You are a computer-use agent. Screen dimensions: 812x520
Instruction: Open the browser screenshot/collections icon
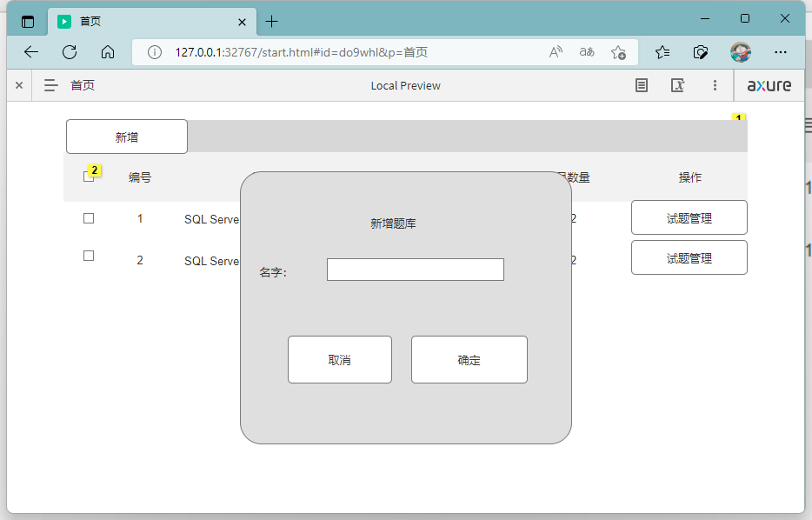tap(700, 52)
